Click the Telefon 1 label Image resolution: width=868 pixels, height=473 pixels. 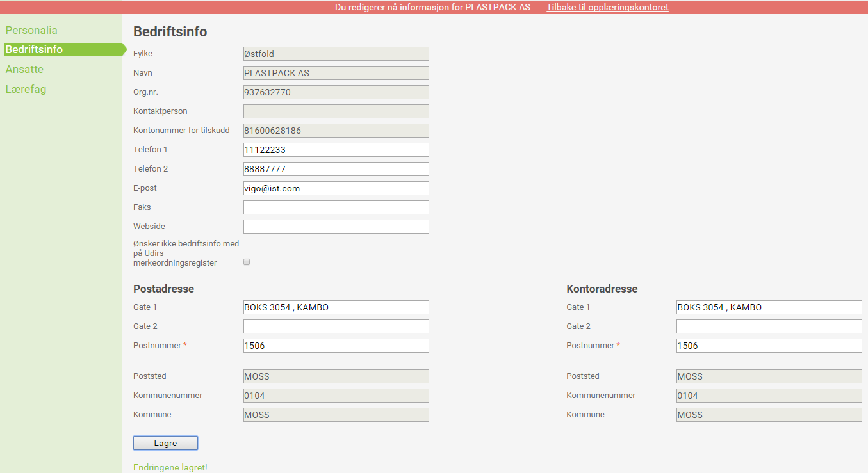coord(151,150)
